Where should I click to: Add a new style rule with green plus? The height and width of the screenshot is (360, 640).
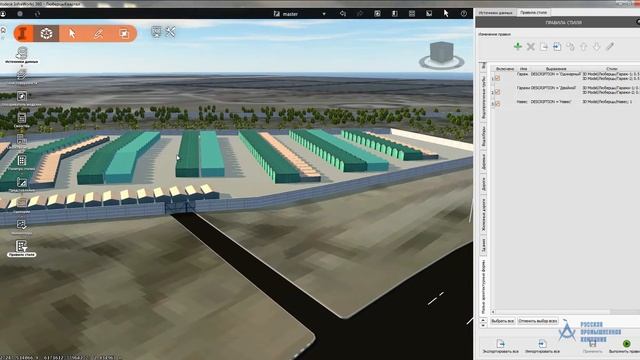(x=518, y=47)
